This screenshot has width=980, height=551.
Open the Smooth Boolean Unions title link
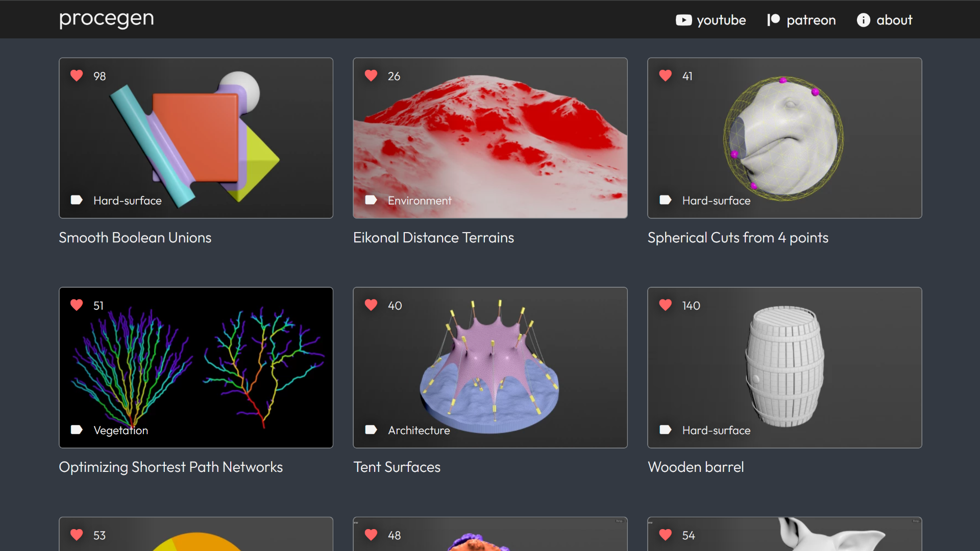point(135,238)
